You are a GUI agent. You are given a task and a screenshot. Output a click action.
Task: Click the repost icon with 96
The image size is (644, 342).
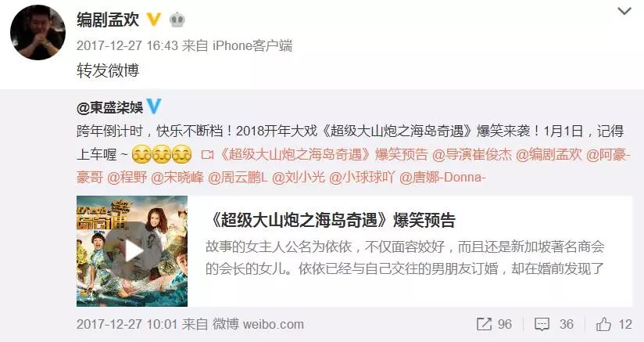click(x=485, y=324)
